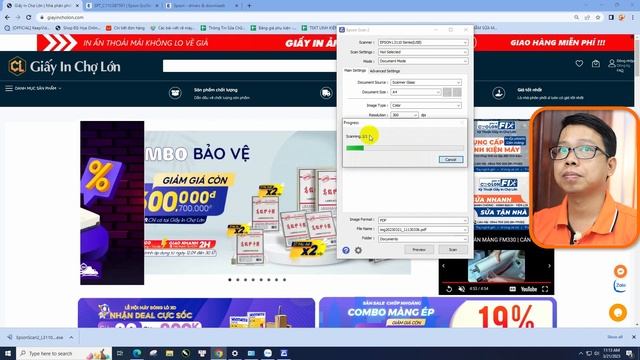
Task: Click the video progress bar in player
Action: pyautogui.click(x=496, y=282)
